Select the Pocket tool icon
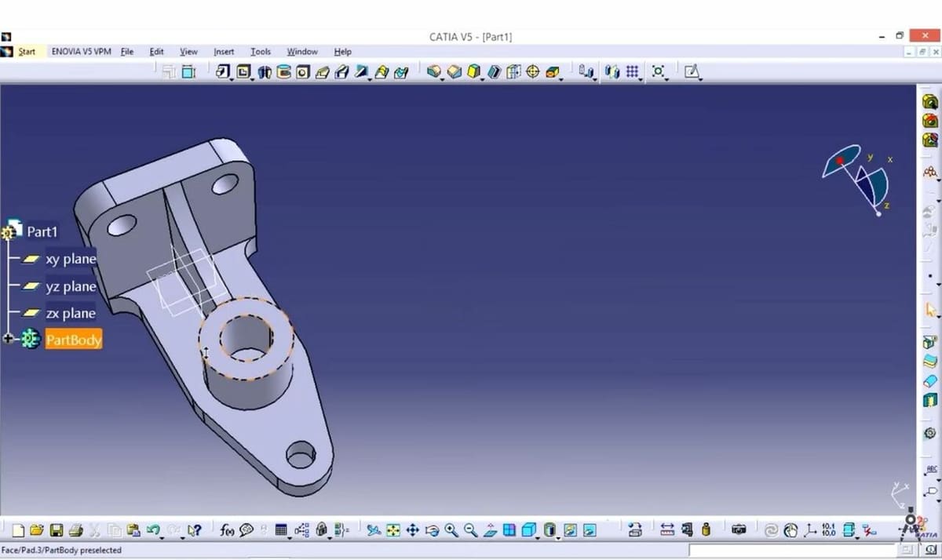 pos(243,71)
